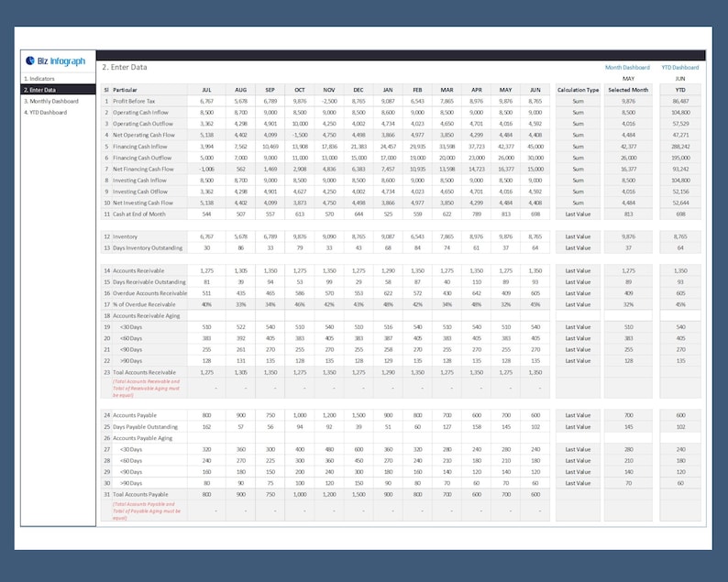Select the Profit Before Tax row label
The height and width of the screenshot is (582, 728).
pyautogui.click(x=134, y=101)
